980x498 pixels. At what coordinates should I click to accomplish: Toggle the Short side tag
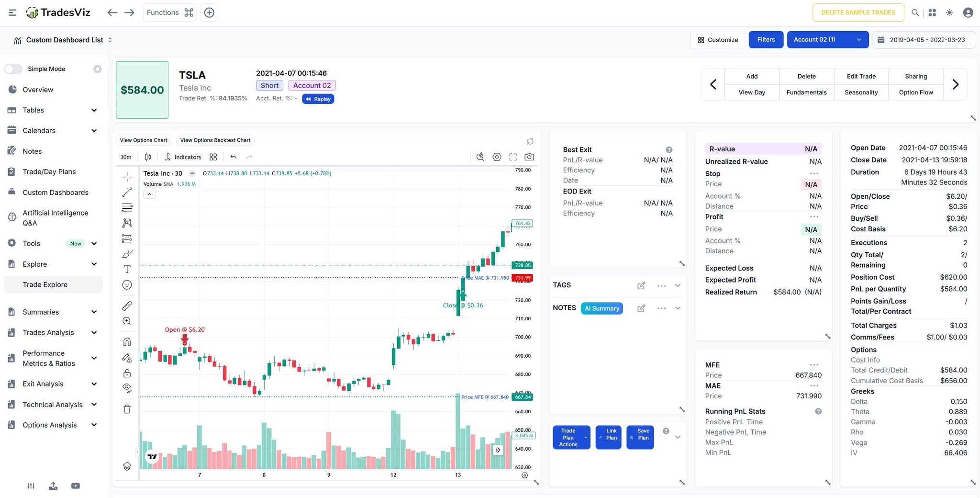pyautogui.click(x=269, y=85)
